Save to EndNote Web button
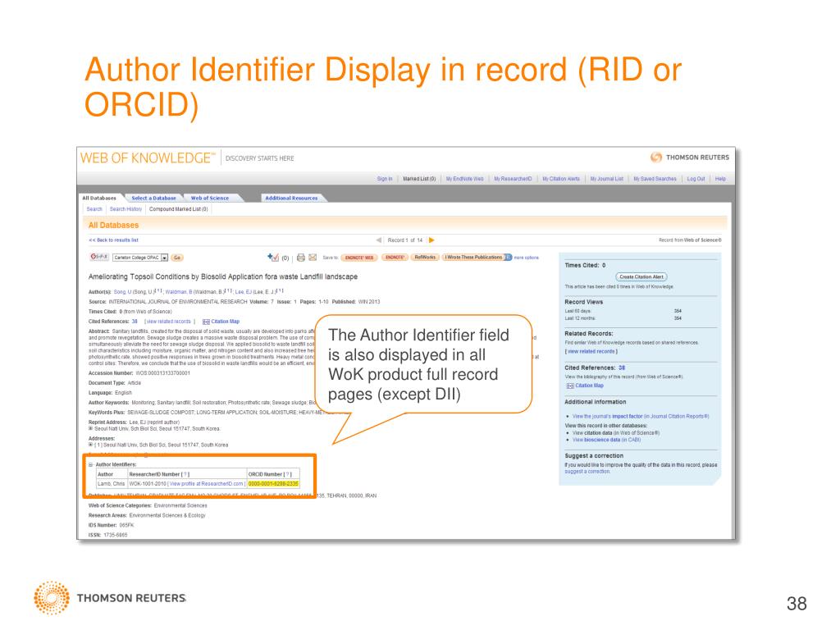840x630 pixels. coord(359,258)
